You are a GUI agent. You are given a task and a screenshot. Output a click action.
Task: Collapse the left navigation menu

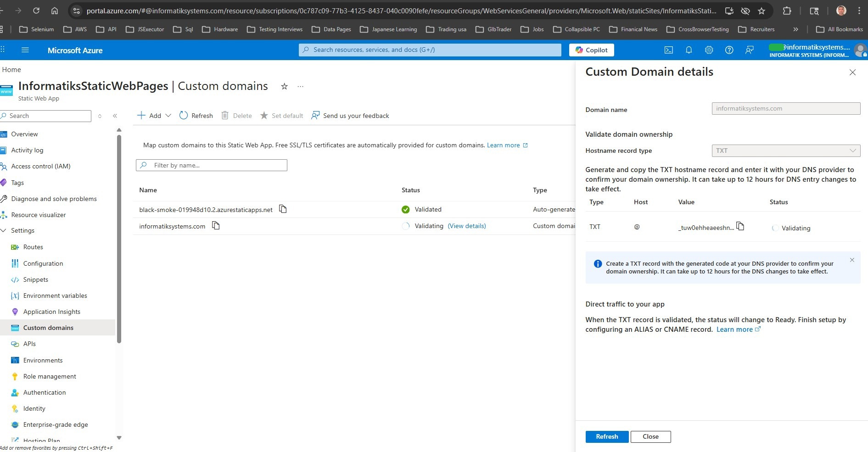pos(115,116)
